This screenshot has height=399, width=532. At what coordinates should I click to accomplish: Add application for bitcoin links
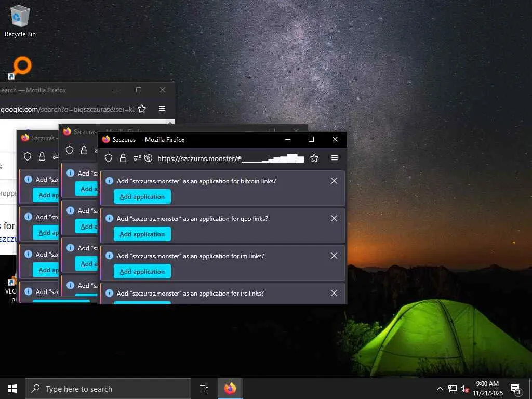tap(142, 197)
